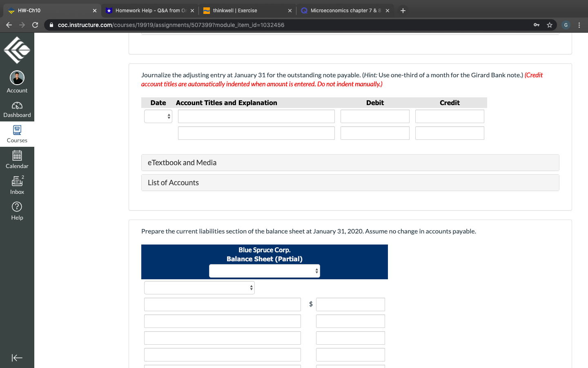Click second liability amount field
Viewport: 588px width, 368px height.
[x=350, y=321]
